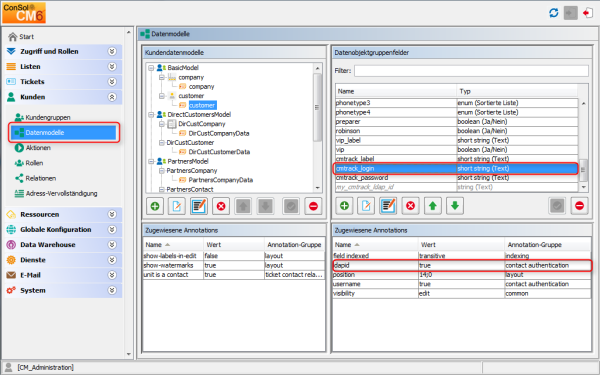
Task: Expand the Tickets section
Action: 112,82
